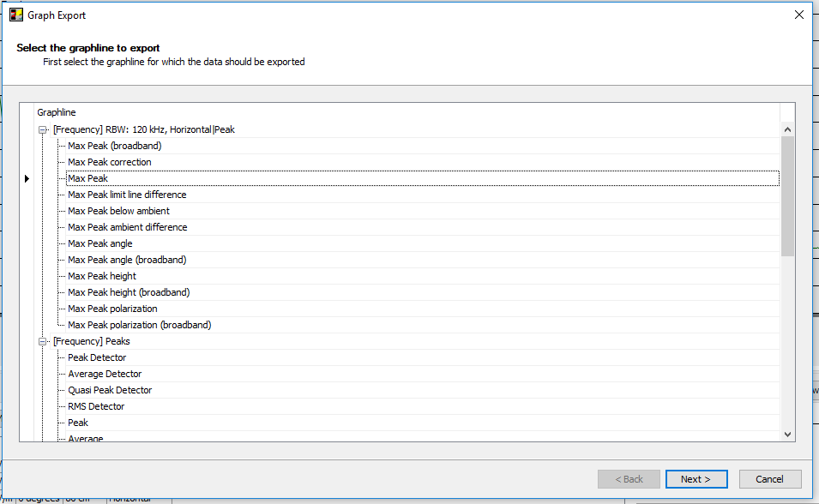Click the scroll up arrow of the list
Image resolution: width=819 pixels, height=504 pixels.
(x=787, y=129)
